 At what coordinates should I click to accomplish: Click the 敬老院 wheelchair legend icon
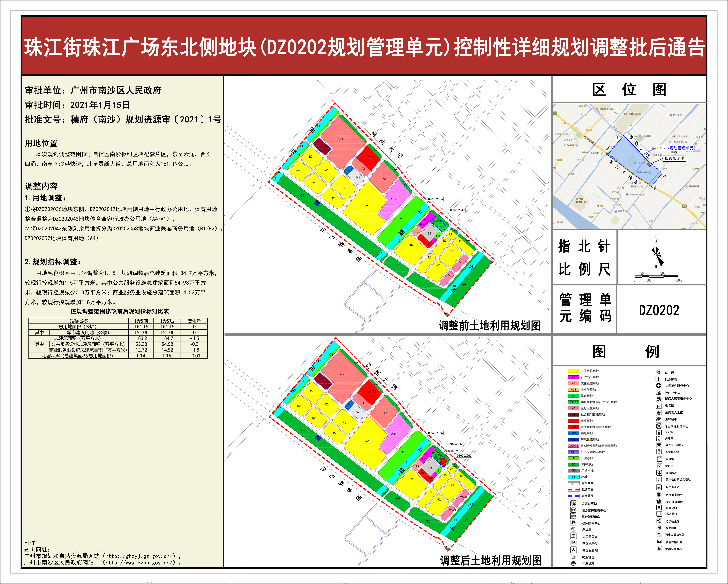tap(659, 406)
